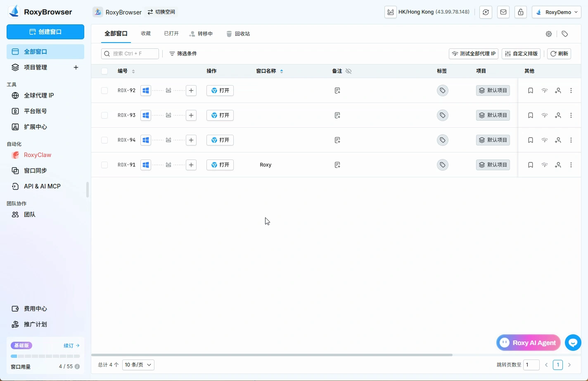Click the plus icon in ROX-92 row

[x=191, y=90]
